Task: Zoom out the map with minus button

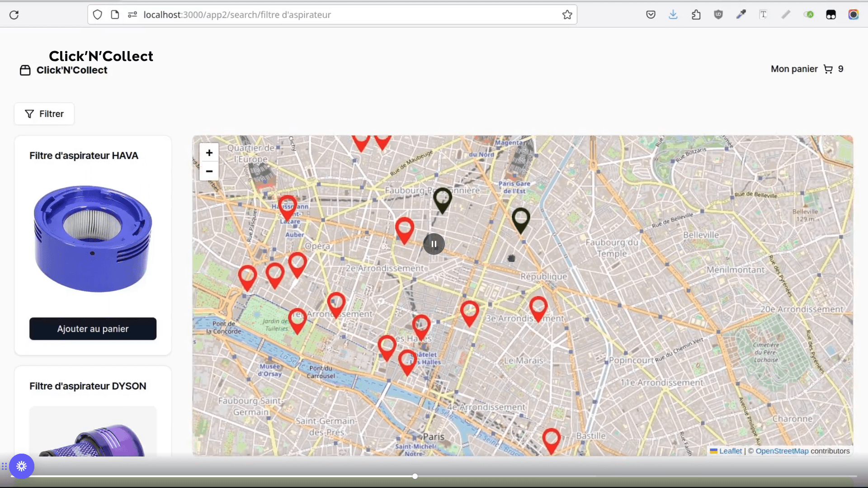Action: click(209, 171)
